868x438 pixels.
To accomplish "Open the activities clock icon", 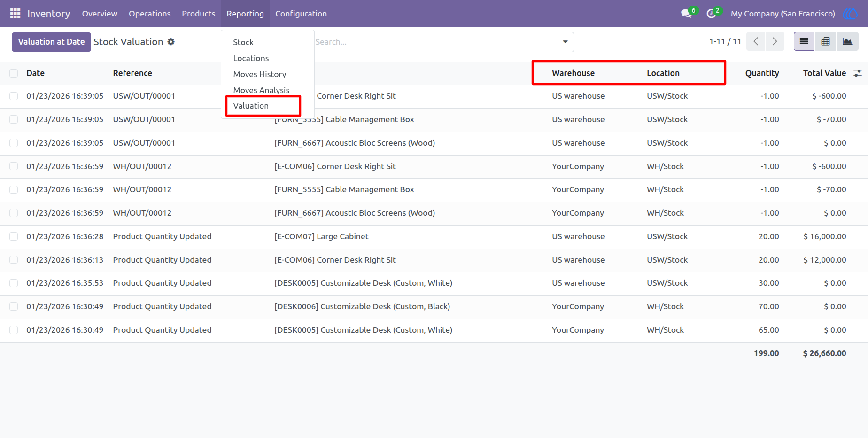I will (711, 14).
